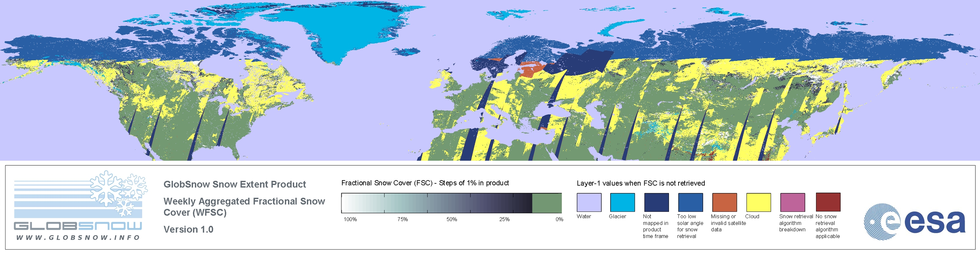Click 'Layer-1 values when FSC is not retrieved' heading

tap(641, 183)
